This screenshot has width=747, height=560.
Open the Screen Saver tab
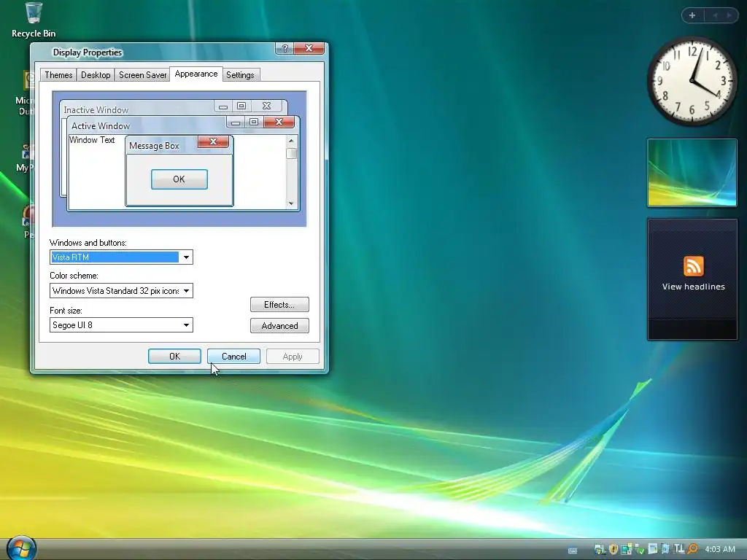pos(142,75)
